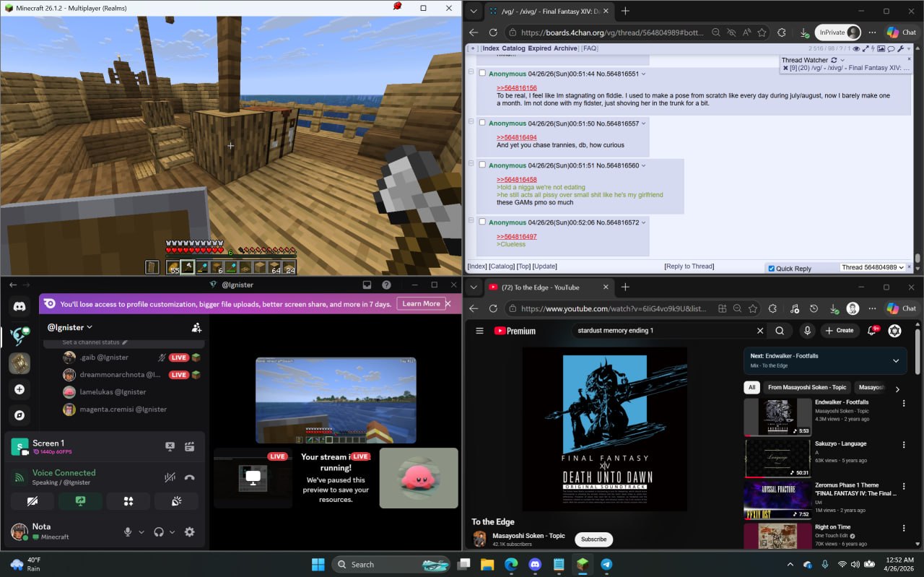This screenshot has height=577, width=924.
Task: Select the From Masayoshi Soken - Topic chip
Action: point(806,388)
